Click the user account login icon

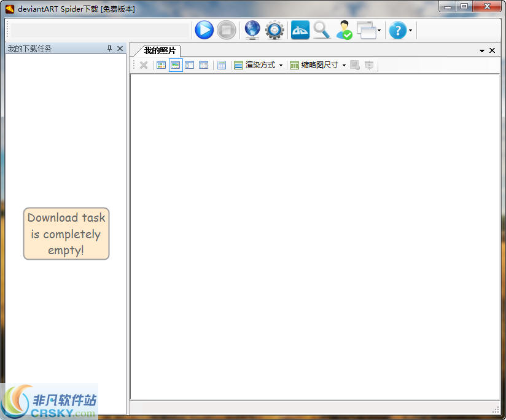[344, 29]
